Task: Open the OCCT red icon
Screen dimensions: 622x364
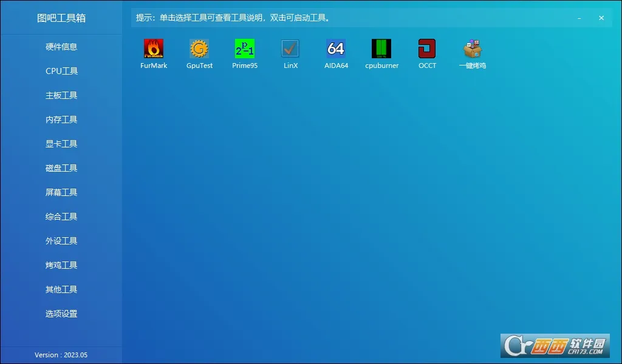Action: point(427,49)
